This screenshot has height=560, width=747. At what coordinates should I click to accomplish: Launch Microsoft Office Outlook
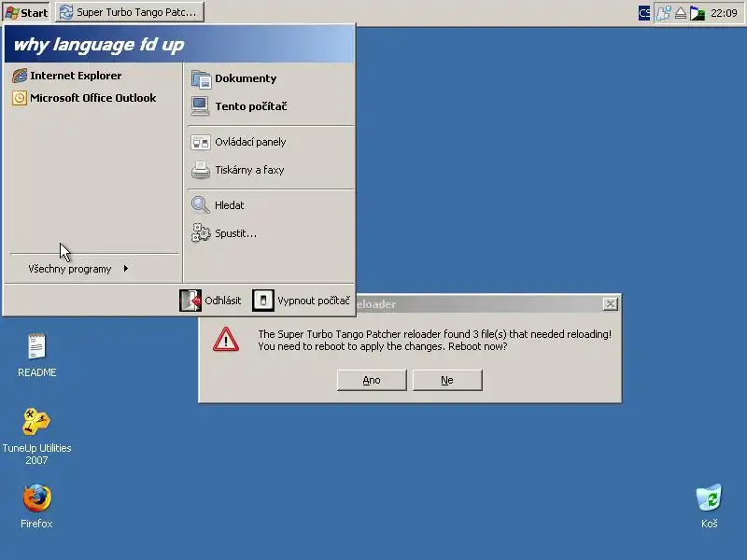(x=84, y=98)
